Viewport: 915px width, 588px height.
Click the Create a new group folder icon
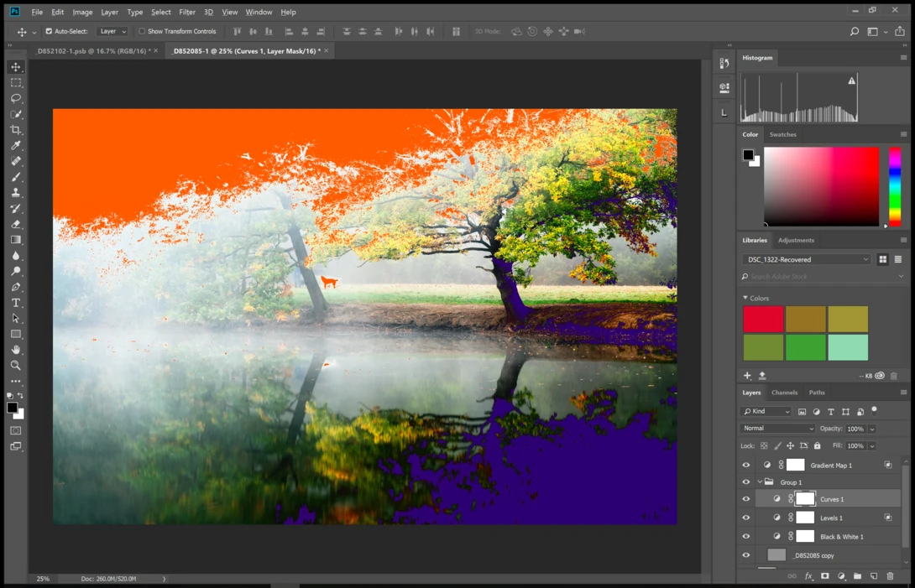[857, 576]
